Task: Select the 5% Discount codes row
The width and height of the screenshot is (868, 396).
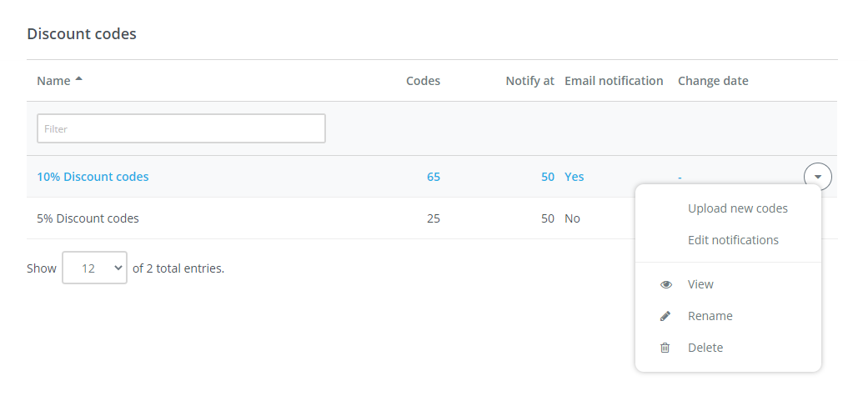Action: (88, 218)
